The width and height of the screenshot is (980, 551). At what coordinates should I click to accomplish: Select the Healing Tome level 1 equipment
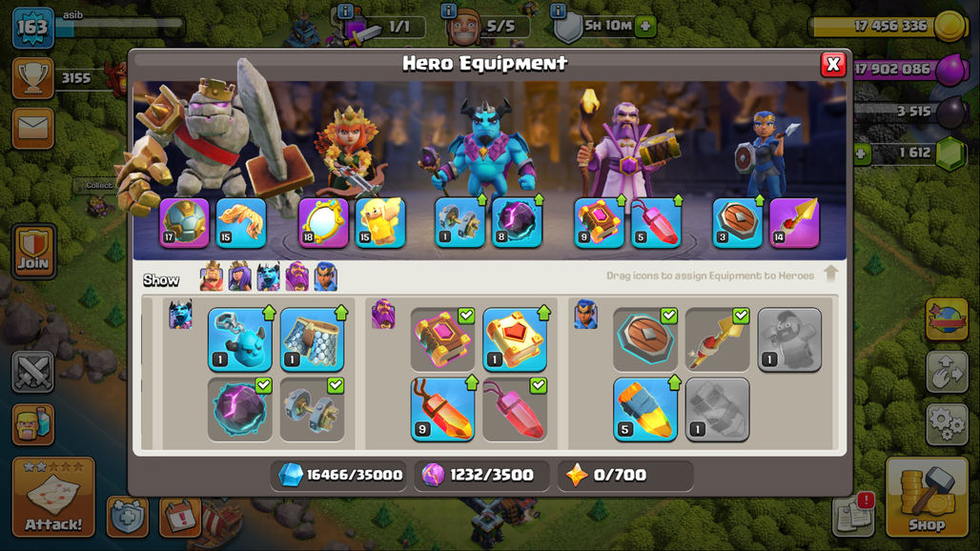[515, 339]
